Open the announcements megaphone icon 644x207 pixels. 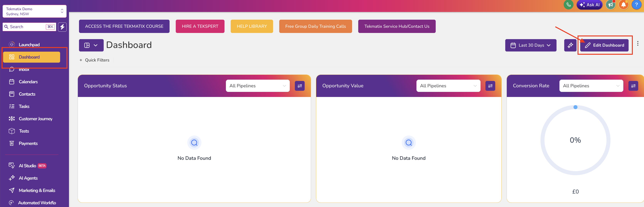pos(610,4)
